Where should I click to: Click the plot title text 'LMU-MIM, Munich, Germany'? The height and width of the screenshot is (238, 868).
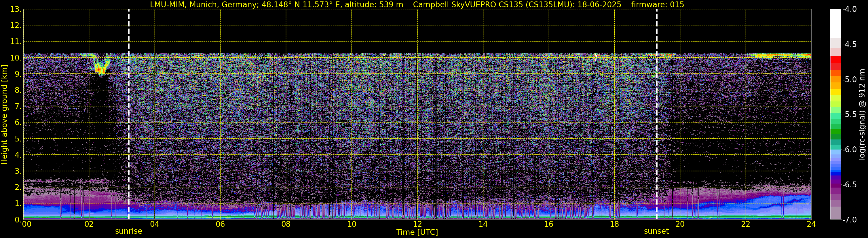[x=204, y=5]
